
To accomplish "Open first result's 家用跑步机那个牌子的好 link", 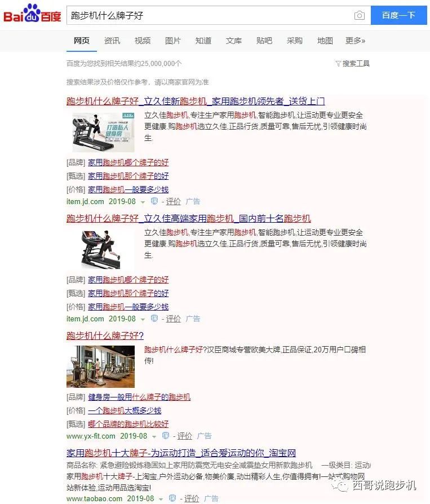I will click(x=128, y=176).
